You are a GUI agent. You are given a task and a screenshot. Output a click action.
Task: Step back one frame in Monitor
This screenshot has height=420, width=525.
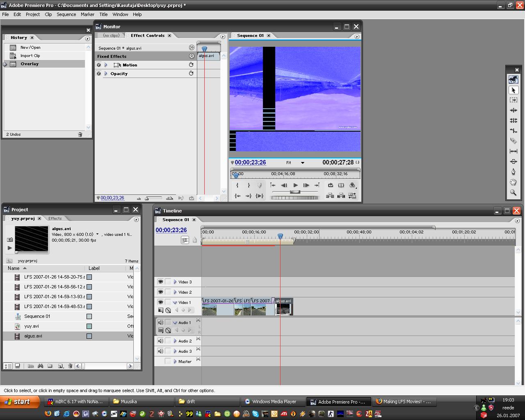[x=284, y=185]
